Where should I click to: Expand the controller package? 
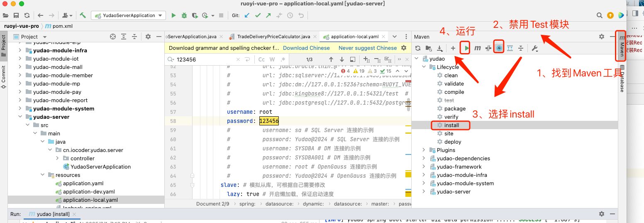(x=57, y=158)
